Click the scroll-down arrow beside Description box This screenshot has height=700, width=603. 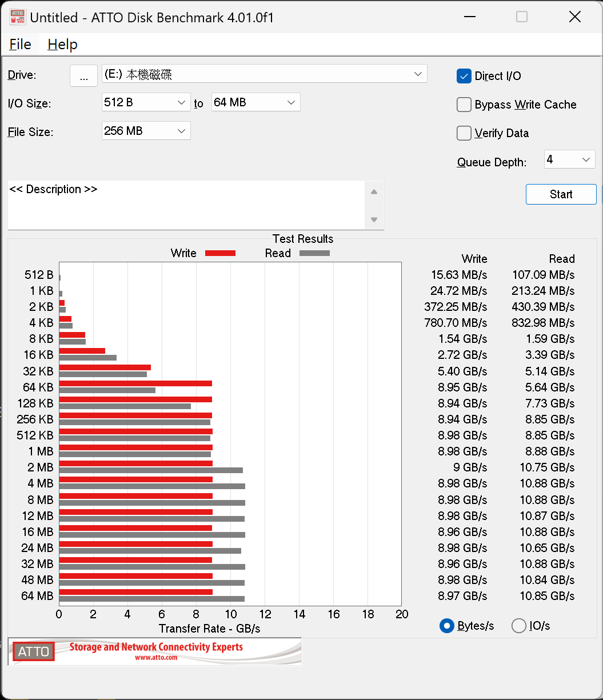[x=374, y=219]
